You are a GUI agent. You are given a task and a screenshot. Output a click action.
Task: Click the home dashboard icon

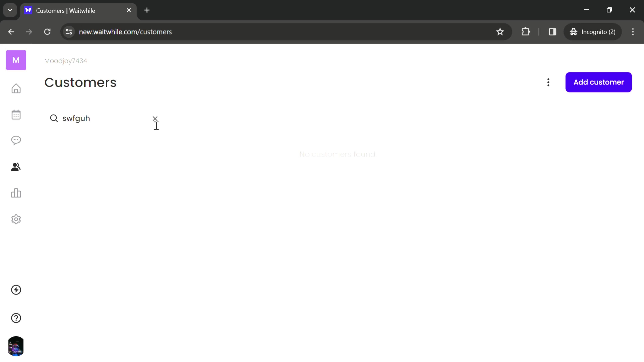(x=16, y=88)
